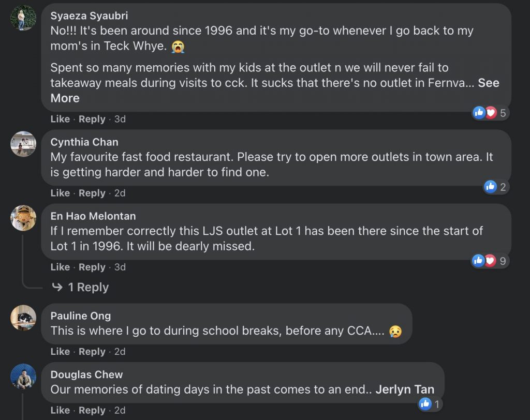Screen dimensions: 530x420
Task: Reply to En Hao Melontan's comment
Action: (x=92, y=267)
